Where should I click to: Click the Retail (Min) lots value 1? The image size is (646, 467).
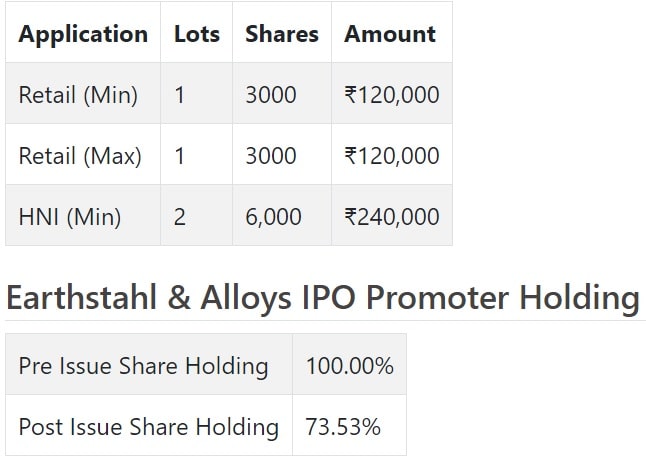179,95
